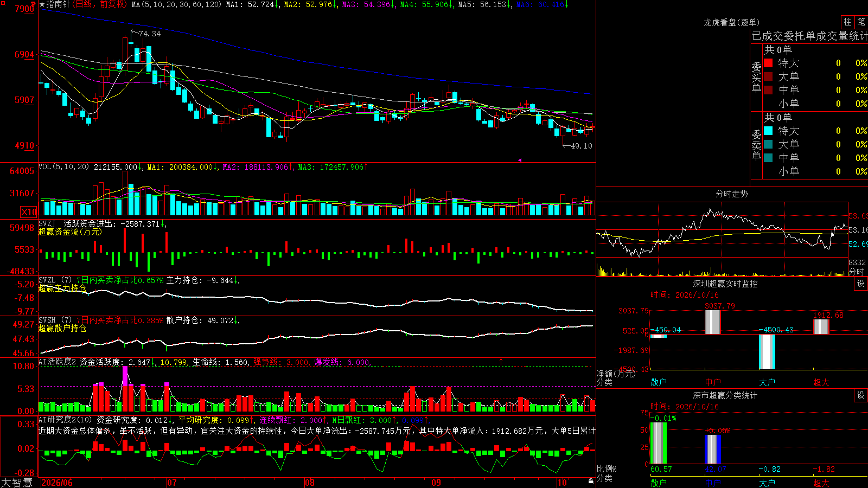Click the 42.07 中户 blue bar in classification chart
This screenshot has width=868, height=488.
tap(713, 450)
